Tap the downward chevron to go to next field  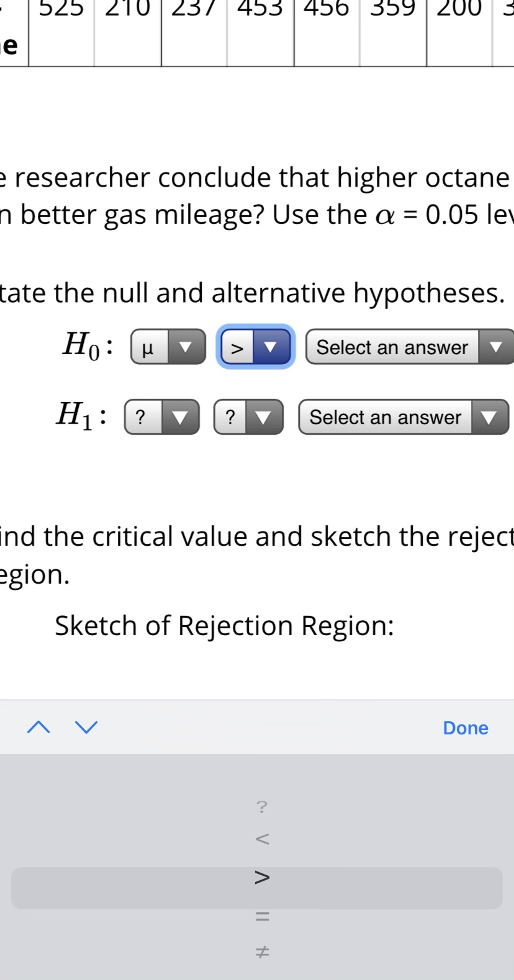click(85, 727)
